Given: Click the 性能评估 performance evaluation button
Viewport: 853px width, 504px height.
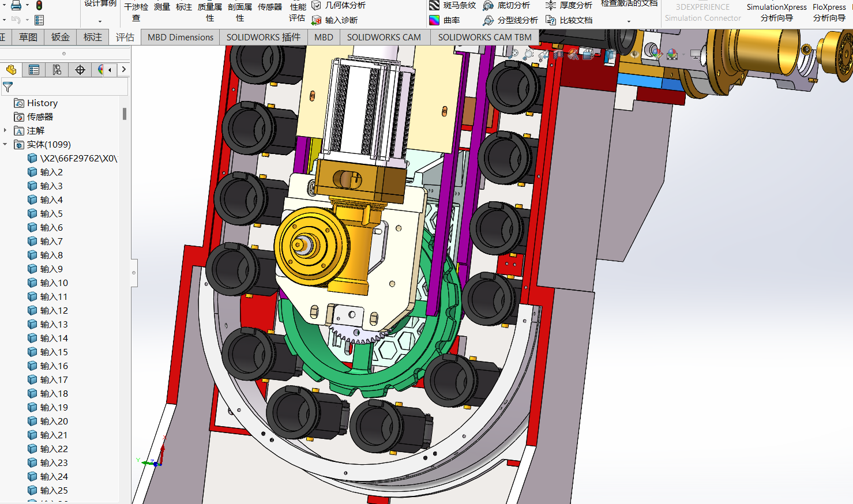Looking at the screenshot, I should click(298, 12).
